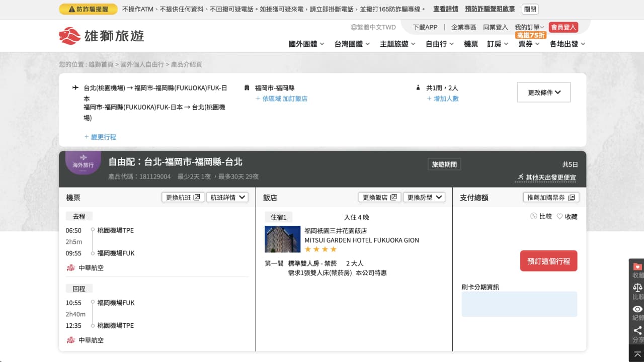Click the 繁體中文TWD language and currency selector

(x=373, y=27)
